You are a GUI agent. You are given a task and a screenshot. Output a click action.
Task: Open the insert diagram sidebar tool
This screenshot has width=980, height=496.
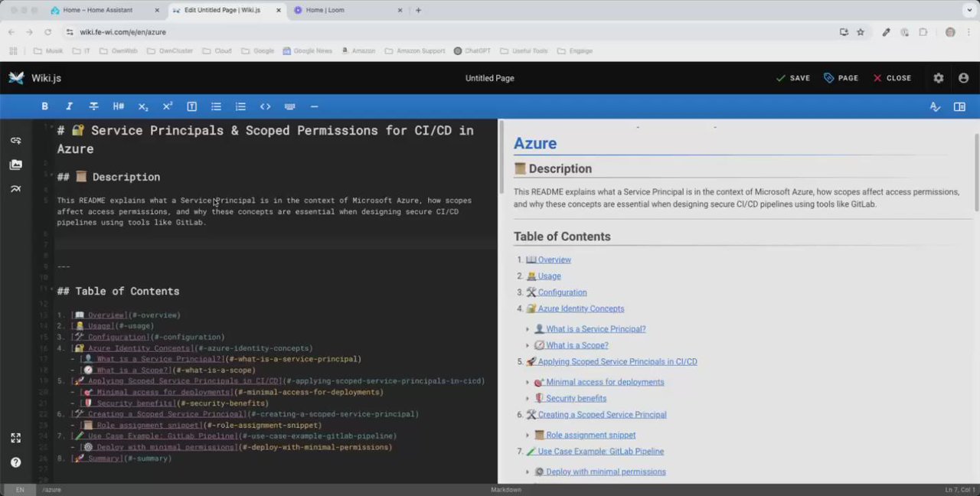click(x=15, y=189)
